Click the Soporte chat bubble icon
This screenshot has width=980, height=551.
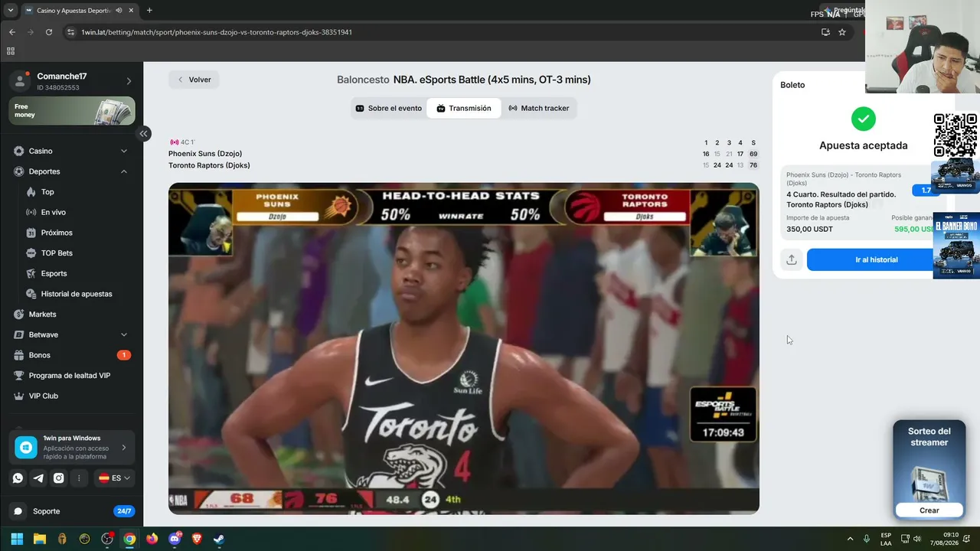pos(18,511)
